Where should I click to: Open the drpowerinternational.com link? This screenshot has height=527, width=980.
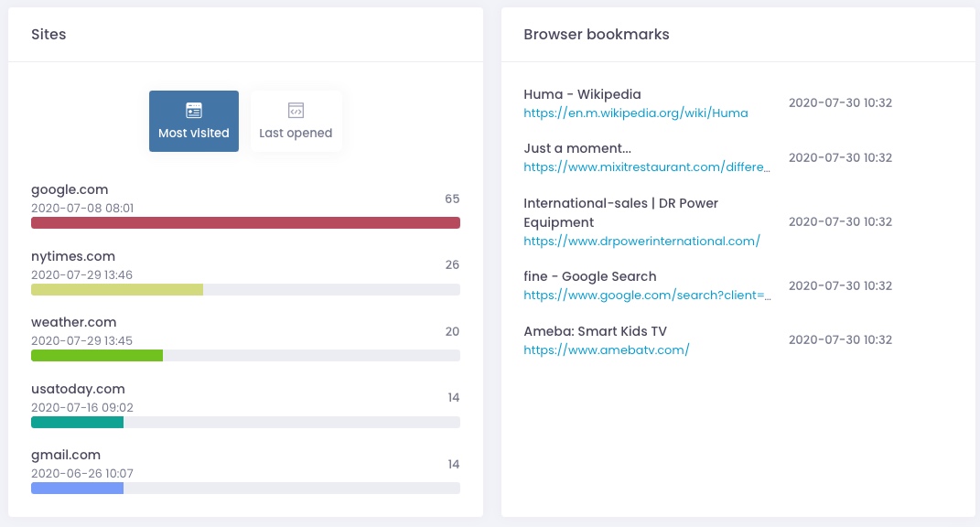(641, 241)
